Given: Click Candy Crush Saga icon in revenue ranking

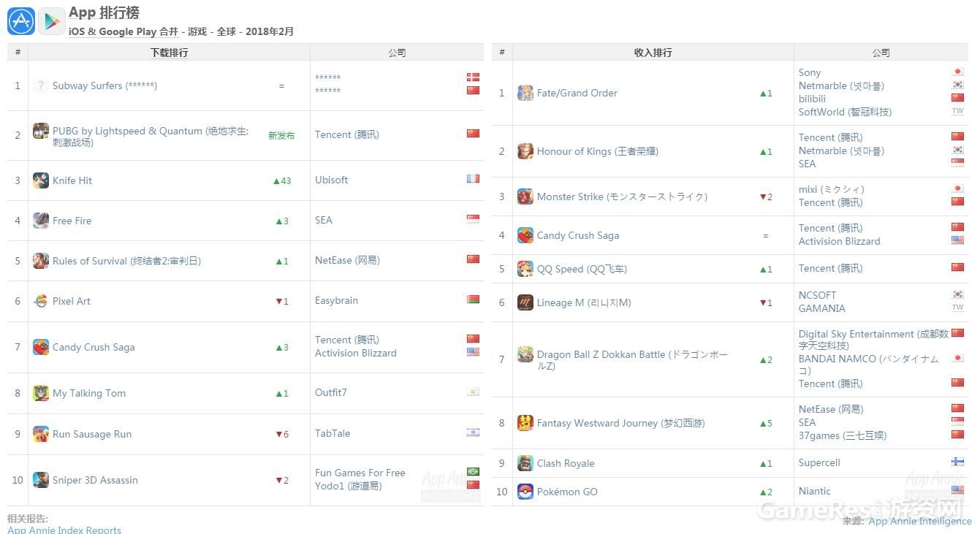Looking at the screenshot, I should [525, 235].
